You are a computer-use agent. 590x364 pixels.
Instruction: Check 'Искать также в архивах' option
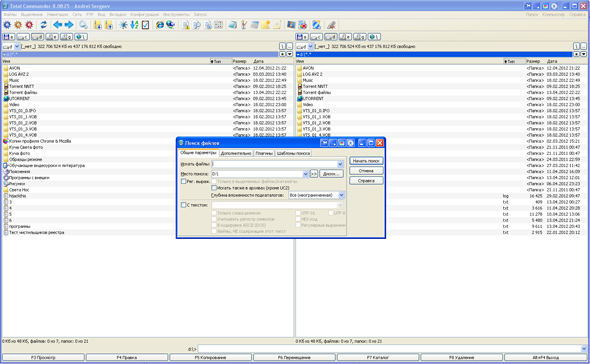(x=214, y=187)
